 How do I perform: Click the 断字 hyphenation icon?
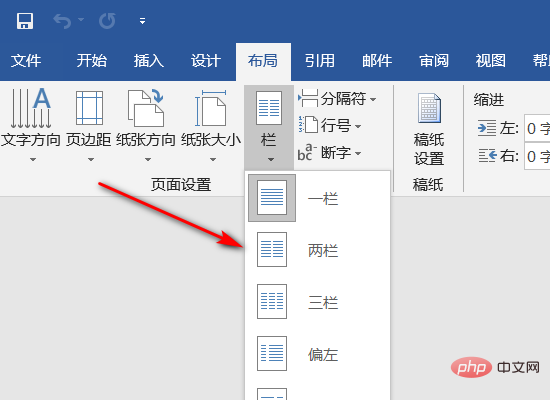click(x=307, y=152)
